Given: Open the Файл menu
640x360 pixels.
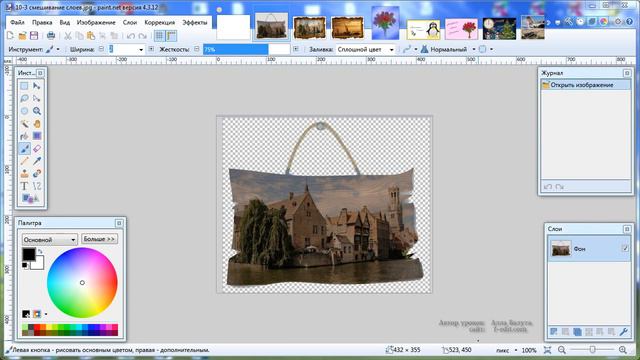Looking at the screenshot, I should 17,22.
